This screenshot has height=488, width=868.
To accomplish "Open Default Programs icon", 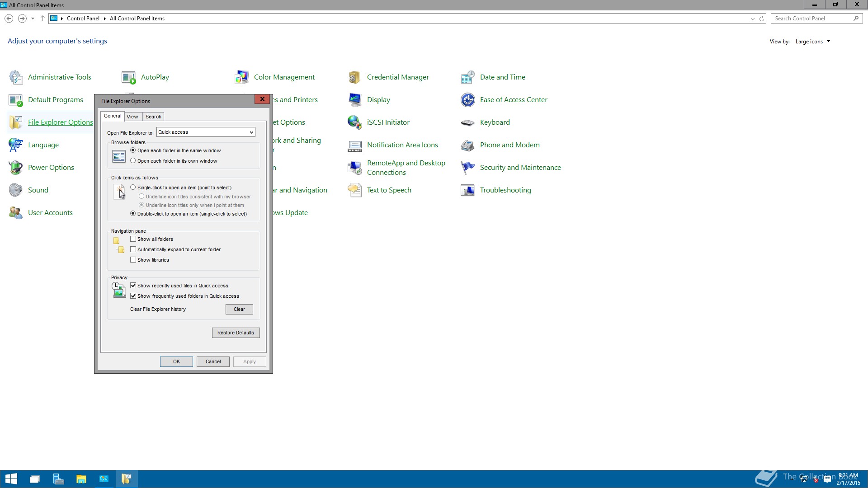I will (x=16, y=100).
